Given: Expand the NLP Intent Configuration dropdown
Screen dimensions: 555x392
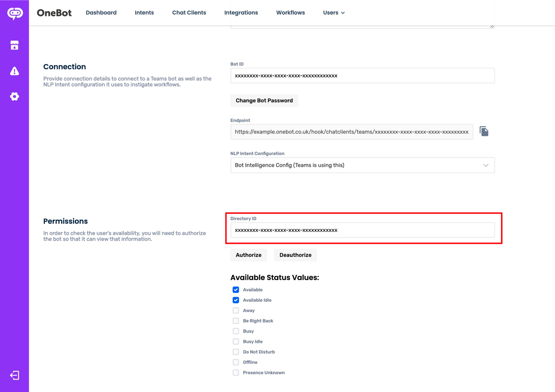Looking at the screenshot, I should (x=362, y=165).
